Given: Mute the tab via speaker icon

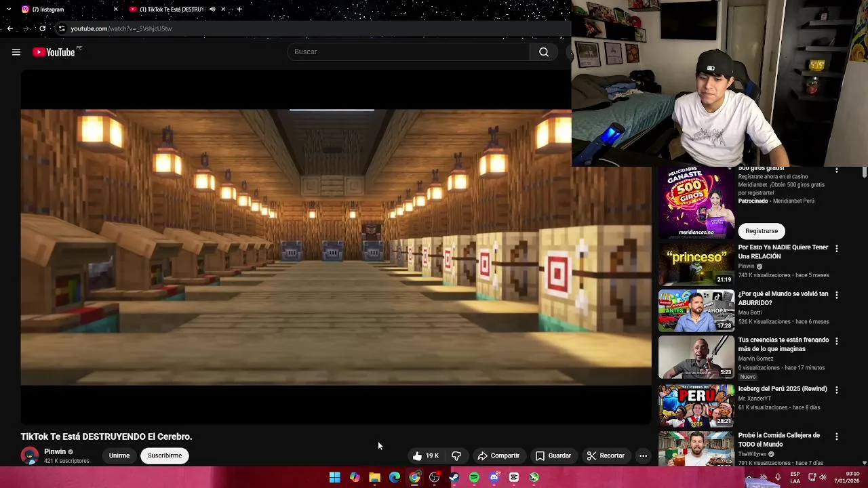Looking at the screenshot, I should coord(212,9).
